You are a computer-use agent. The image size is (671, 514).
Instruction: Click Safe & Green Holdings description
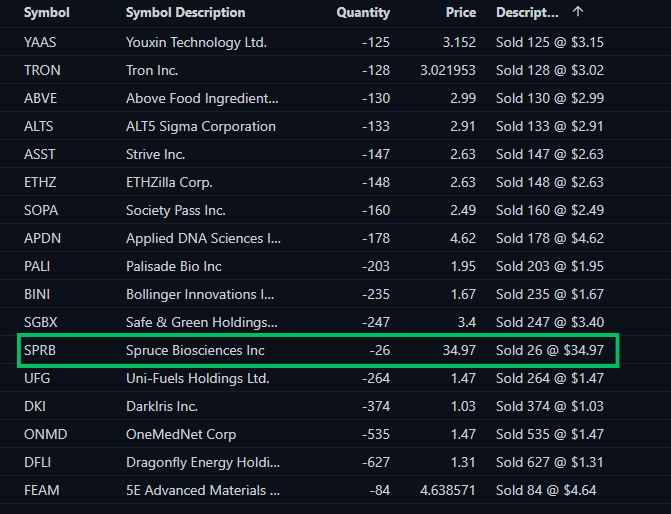tap(202, 322)
